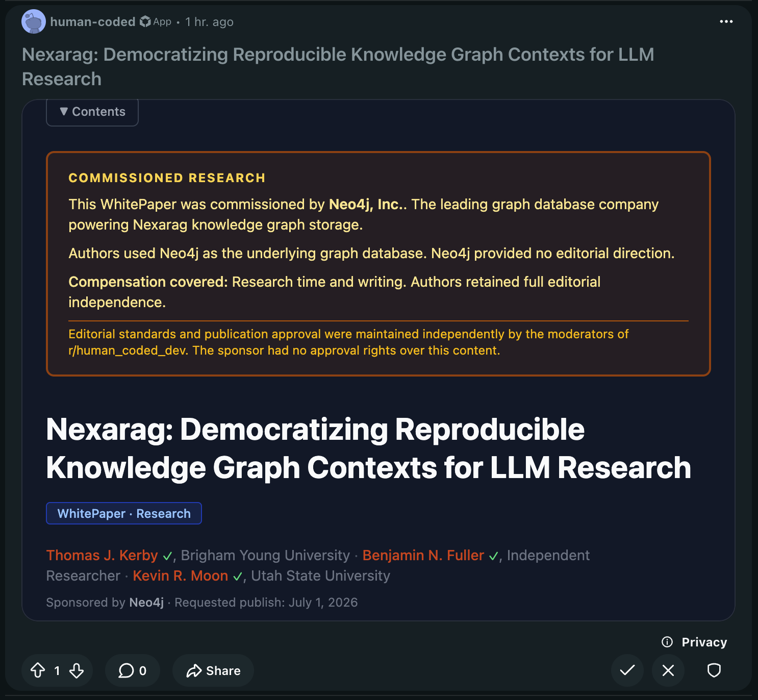Viewport: 758px width, 700px height.
Task: Open Thomas J. Kerby author link
Action: point(102,555)
